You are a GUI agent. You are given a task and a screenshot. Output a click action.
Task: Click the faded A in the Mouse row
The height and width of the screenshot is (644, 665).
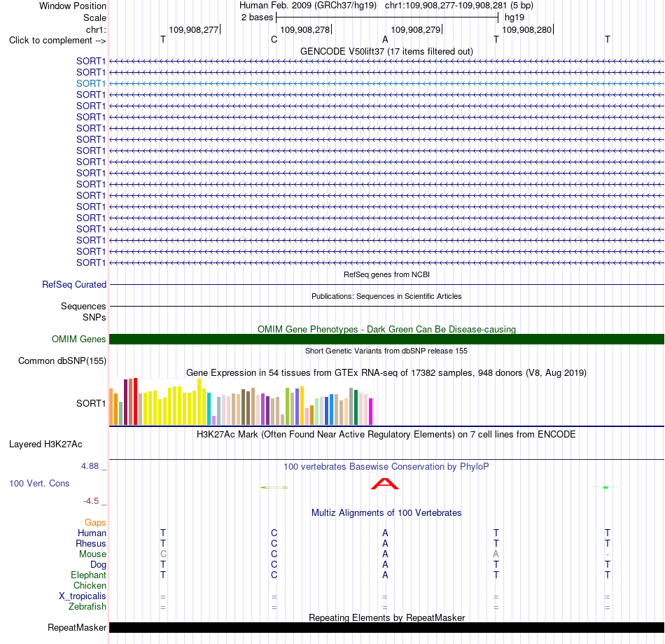[496, 554]
